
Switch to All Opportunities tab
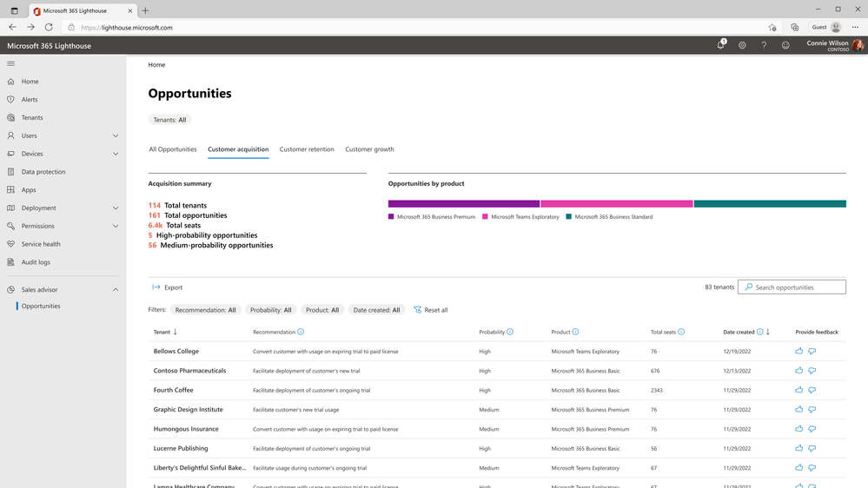[x=173, y=149]
